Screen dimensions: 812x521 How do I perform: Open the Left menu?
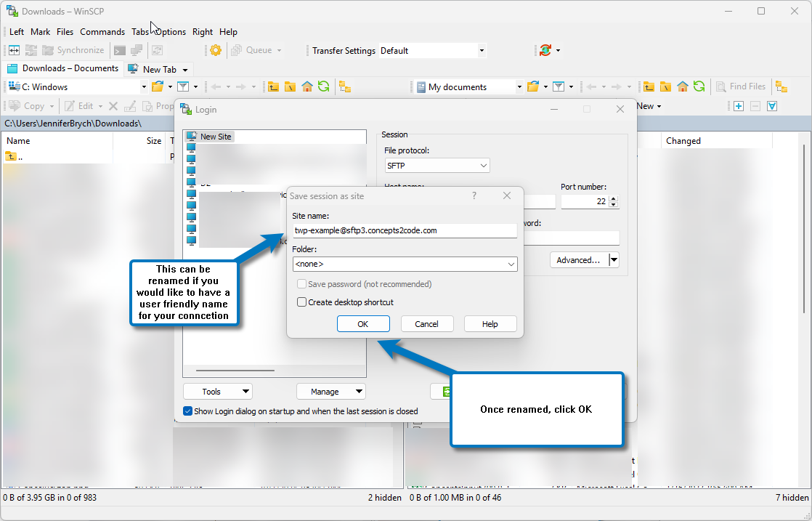point(17,31)
